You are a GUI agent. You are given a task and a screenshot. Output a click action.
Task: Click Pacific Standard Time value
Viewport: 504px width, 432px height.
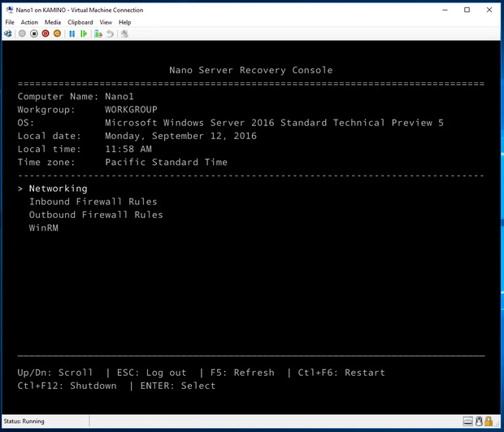(x=166, y=162)
